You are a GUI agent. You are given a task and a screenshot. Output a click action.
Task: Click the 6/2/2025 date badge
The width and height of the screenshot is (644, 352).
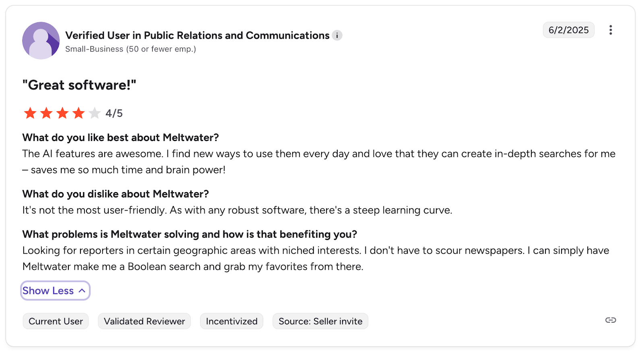coord(568,30)
